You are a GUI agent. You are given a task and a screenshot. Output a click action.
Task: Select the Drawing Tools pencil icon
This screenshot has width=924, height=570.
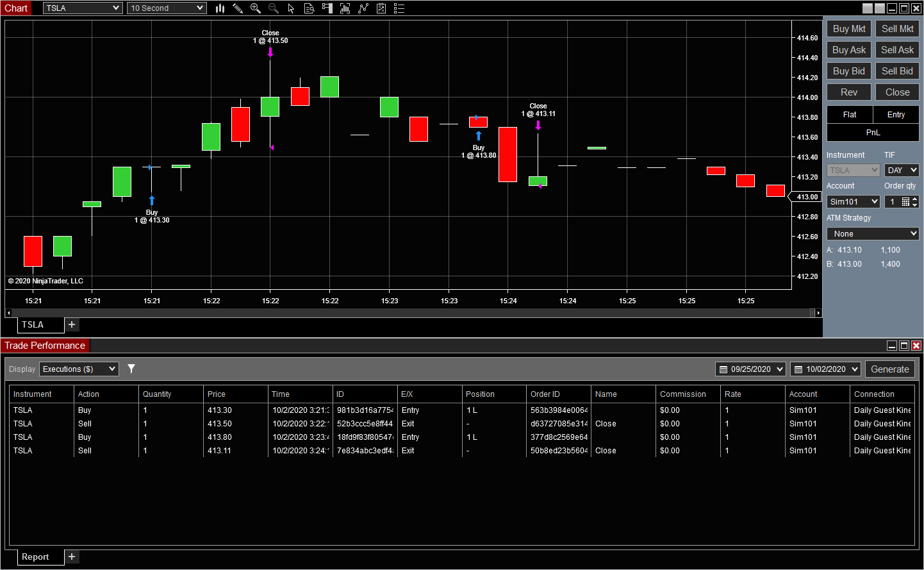click(x=237, y=8)
